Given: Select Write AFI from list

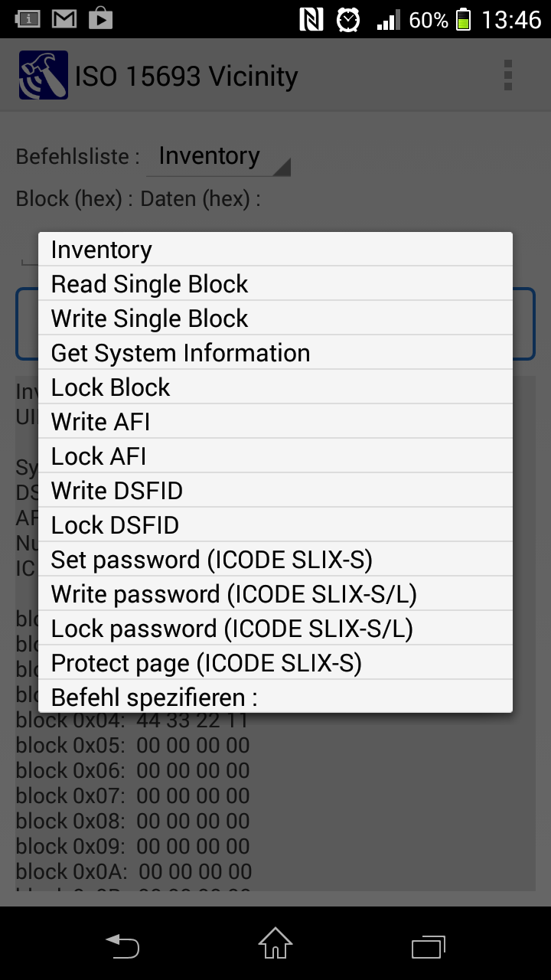Looking at the screenshot, I should click(x=275, y=422).
